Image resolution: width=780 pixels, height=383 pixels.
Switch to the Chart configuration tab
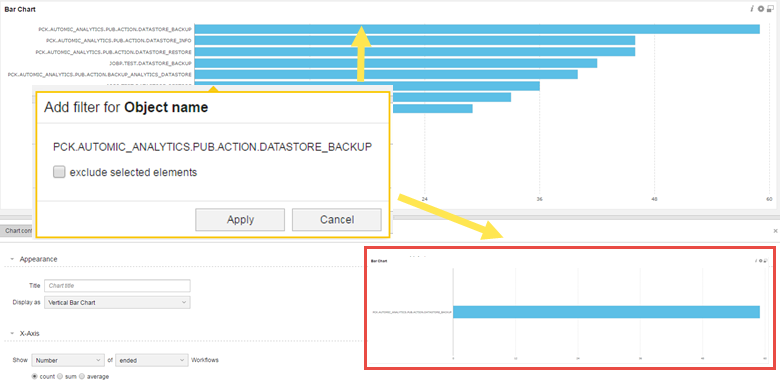pos(18,231)
